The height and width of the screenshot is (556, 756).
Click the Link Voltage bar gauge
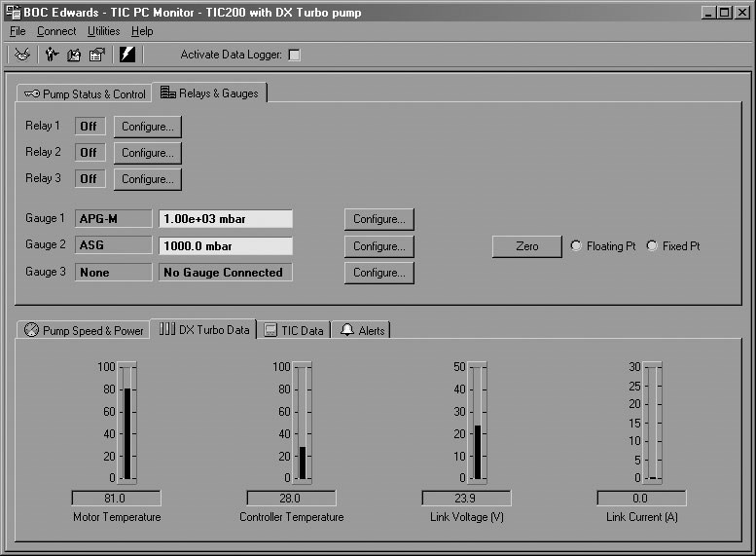pos(478,423)
